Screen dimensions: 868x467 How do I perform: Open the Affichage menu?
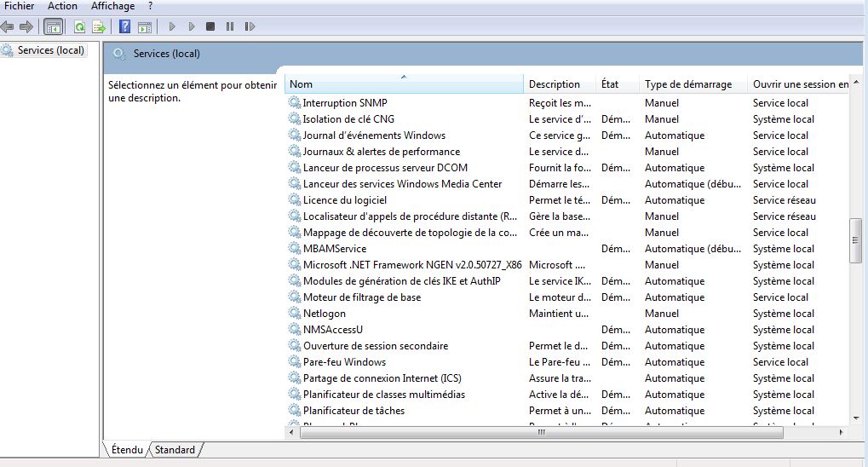[x=112, y=6]
